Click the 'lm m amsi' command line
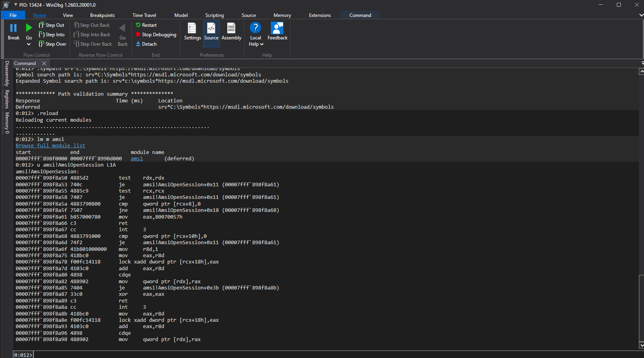 [x=40, y=139]
